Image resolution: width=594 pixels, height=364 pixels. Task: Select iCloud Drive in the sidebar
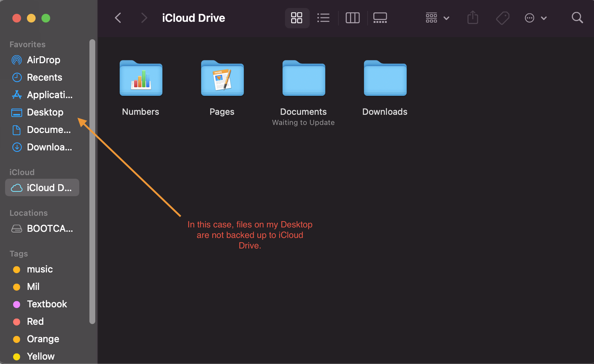[42, 187]
